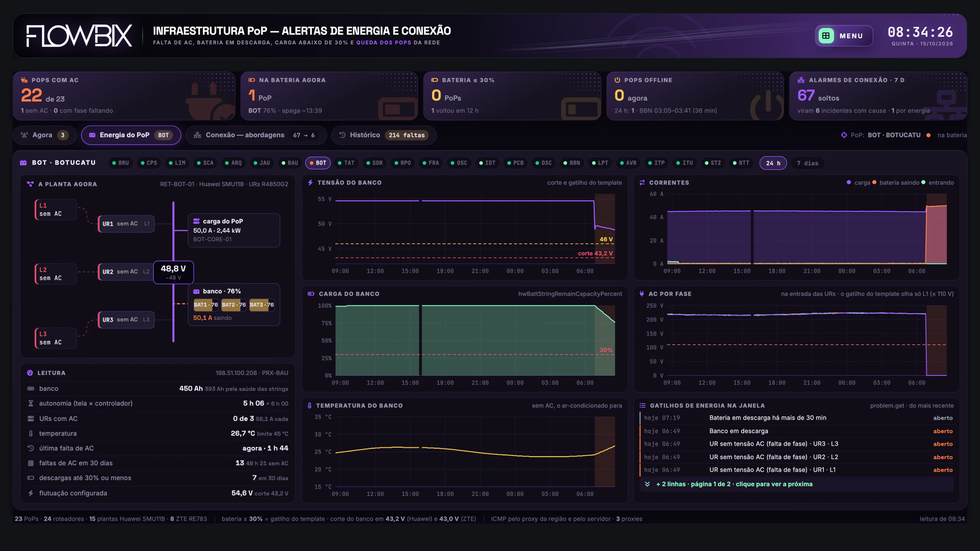
Task: Switch to the Agora tab
Action: [x=45, y=135]
